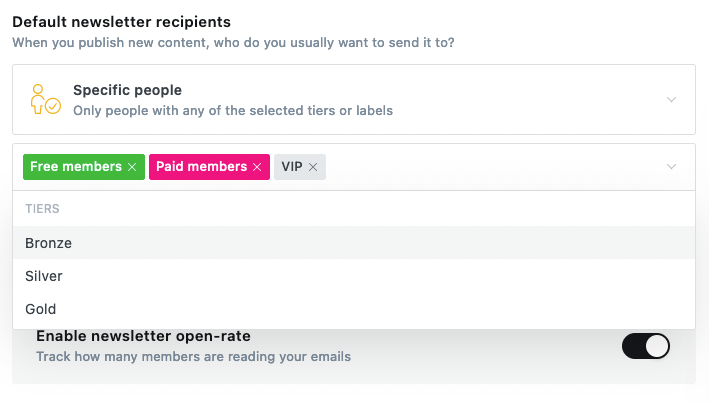Select the Silver tier option
The image size is (709, 403).
coord(354,276)
